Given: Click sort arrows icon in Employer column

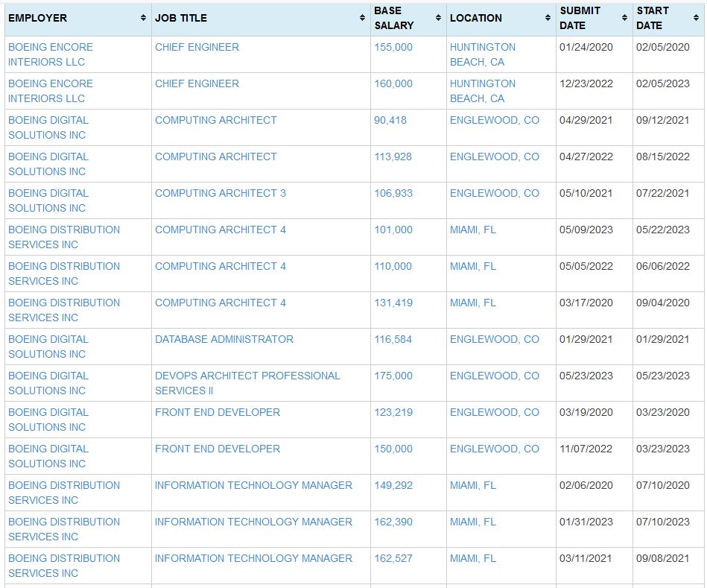Looking at the screenshot, I should point(143,18).
